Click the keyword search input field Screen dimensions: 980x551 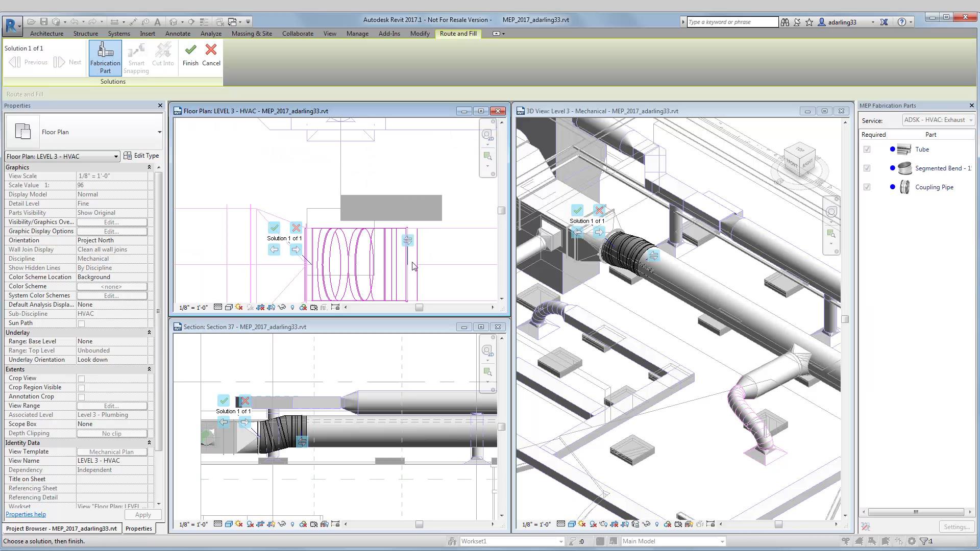(x=731, y=22)
